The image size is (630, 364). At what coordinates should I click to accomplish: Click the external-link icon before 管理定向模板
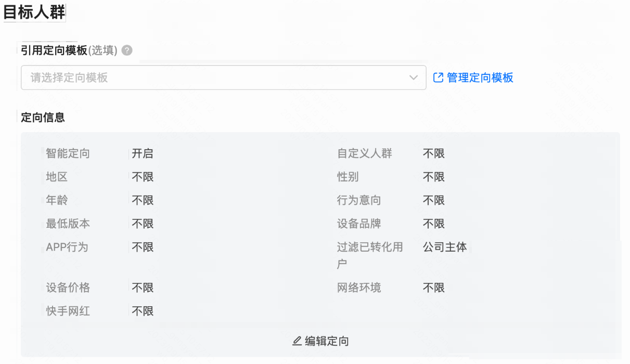[x=438, y=77]
